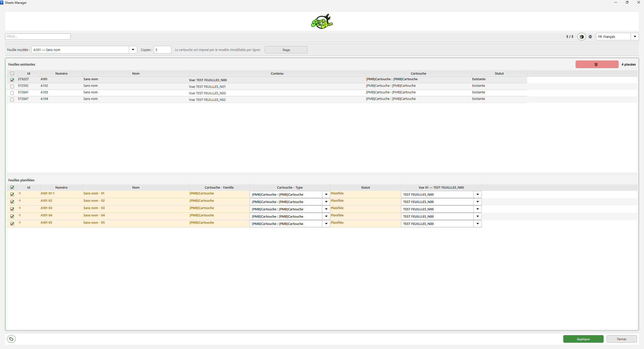Click the Cartouche - Famille column header
Image resolution: width=644 pixels, height=349 pixels.
(219, 187)
